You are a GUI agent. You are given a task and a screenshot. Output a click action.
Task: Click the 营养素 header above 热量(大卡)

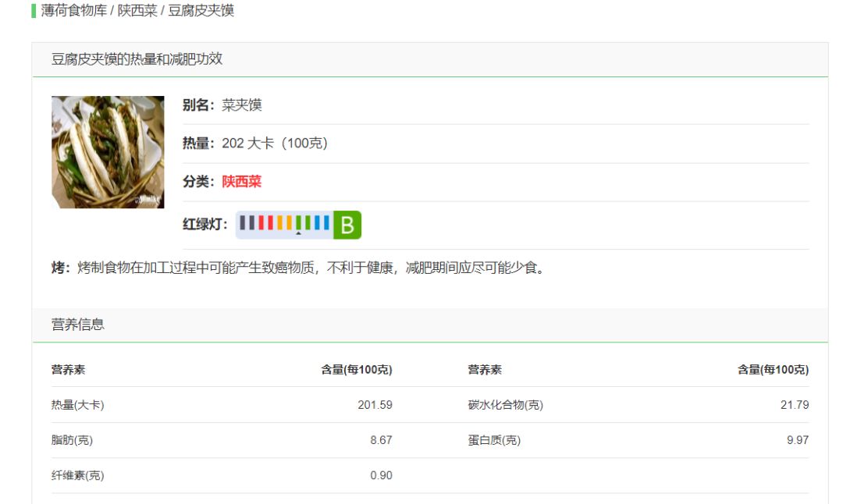68,370
